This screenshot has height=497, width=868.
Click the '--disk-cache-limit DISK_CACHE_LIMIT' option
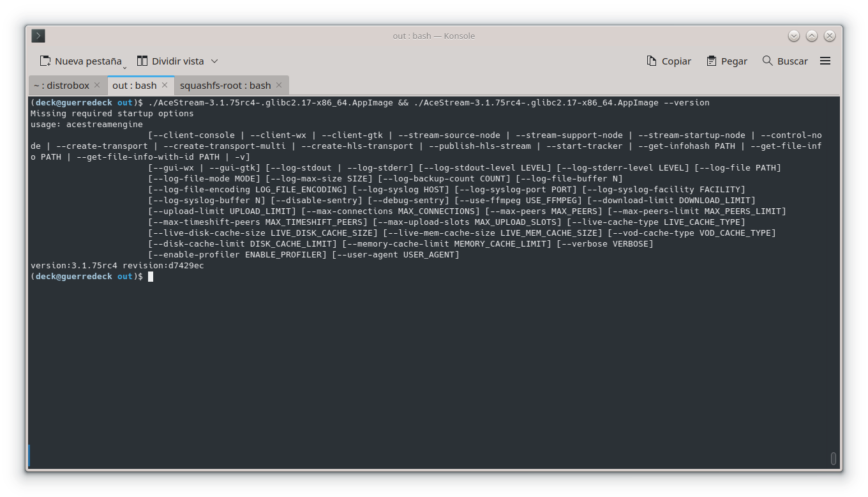pyautogui.click(x=243, y=244)
